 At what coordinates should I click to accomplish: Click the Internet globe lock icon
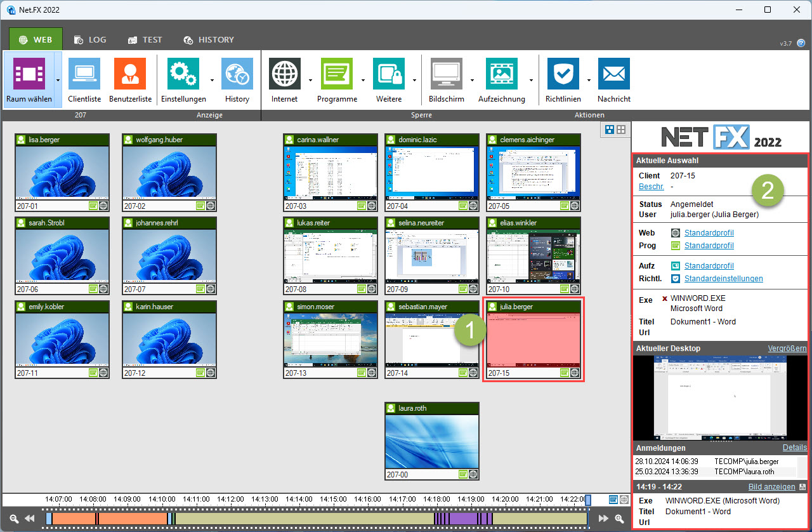284,80
